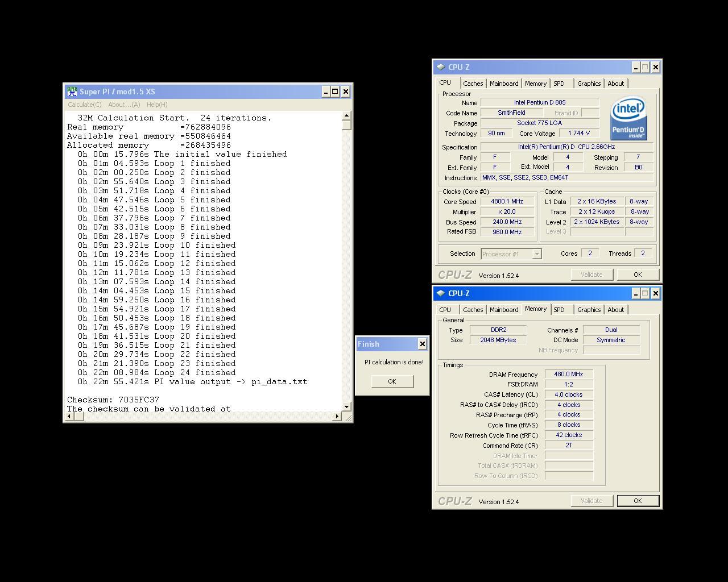Click the Intel Pentium D logo
Image resolution: width=728 pixels, height=582 pixels.
628,119
